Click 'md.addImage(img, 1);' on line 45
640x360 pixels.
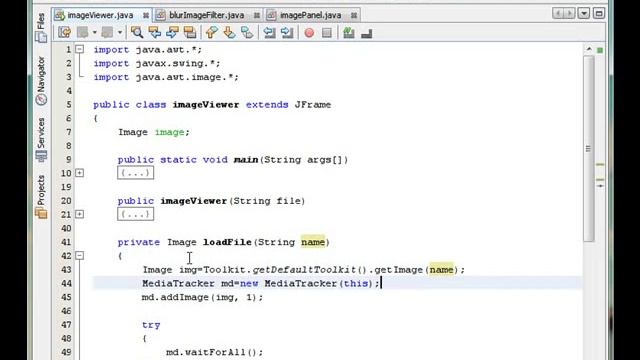click(x=202, y=297)
